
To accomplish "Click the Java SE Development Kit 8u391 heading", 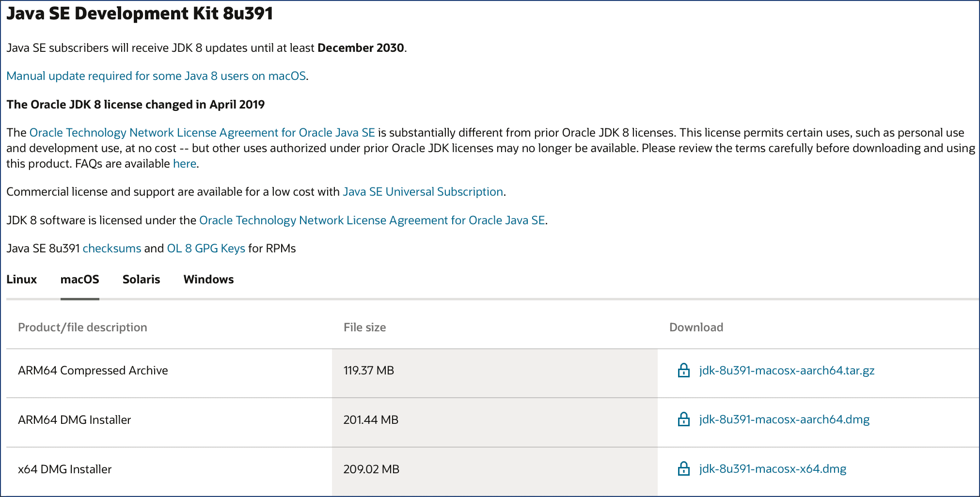I will tap(140, 14).
